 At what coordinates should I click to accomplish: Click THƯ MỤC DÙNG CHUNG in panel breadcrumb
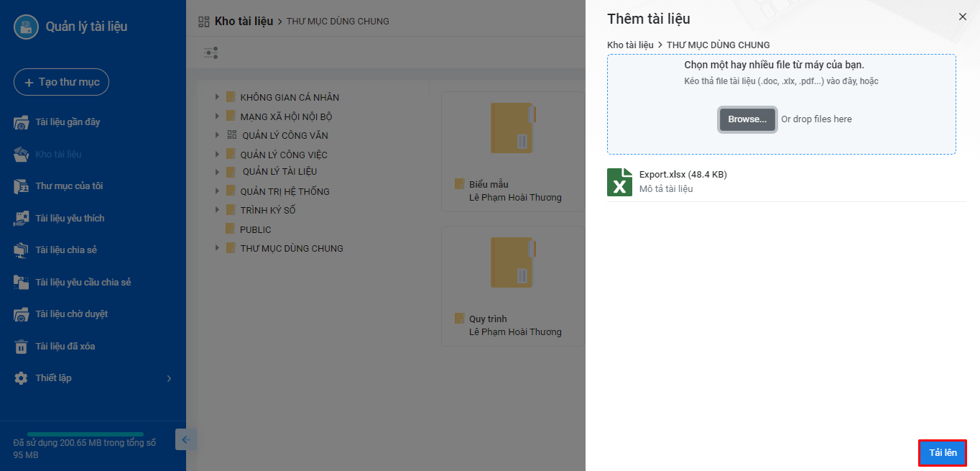coord(718,45)
